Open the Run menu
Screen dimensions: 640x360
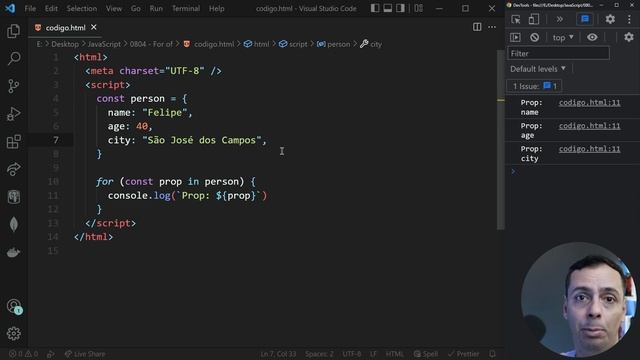point(156,8)
